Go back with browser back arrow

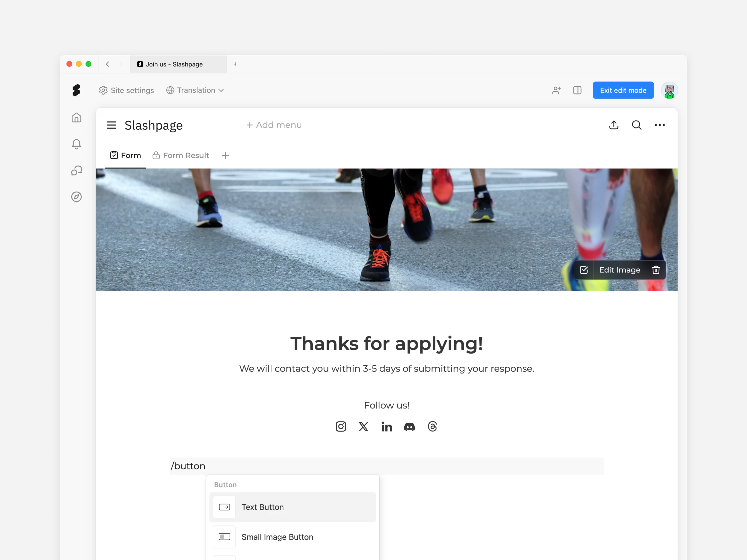pyautogui.click(x=107, y=64)
